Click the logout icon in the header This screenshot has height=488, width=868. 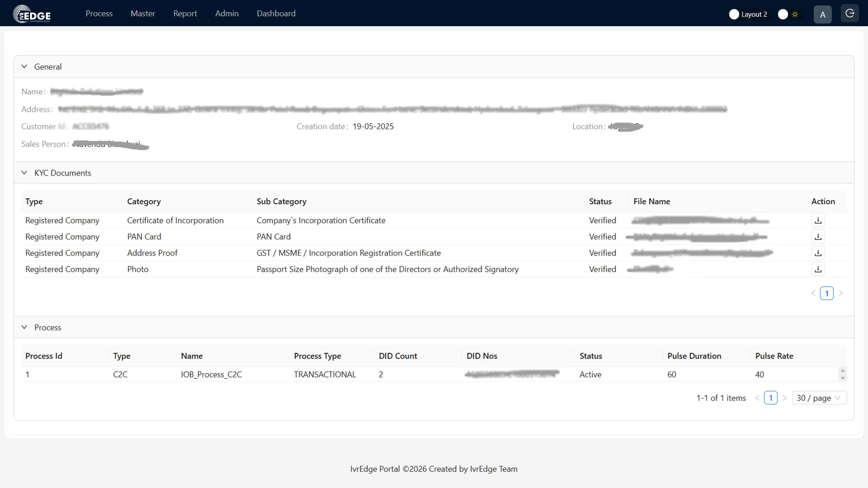coord(850,13)
